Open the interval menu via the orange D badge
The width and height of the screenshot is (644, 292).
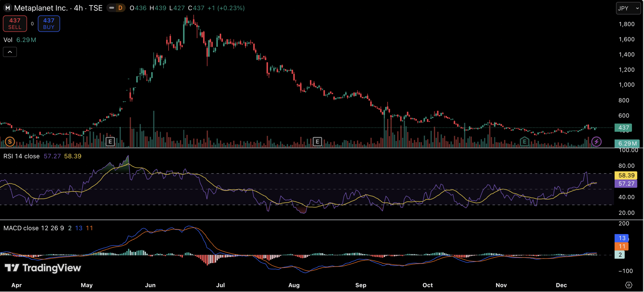(x=120, y=8)
